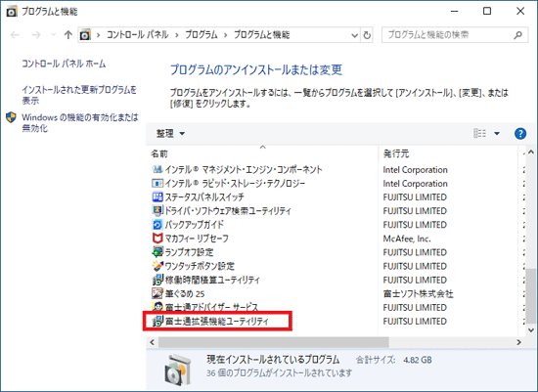Click the マカフィー リブセーフ shield icon

157,239
